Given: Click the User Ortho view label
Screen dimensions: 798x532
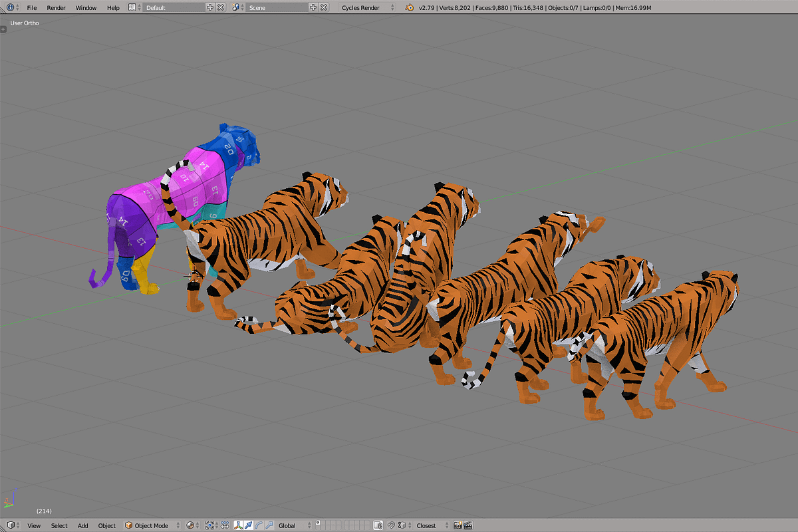Looking at the screenshot, I should tap(25, 23).
